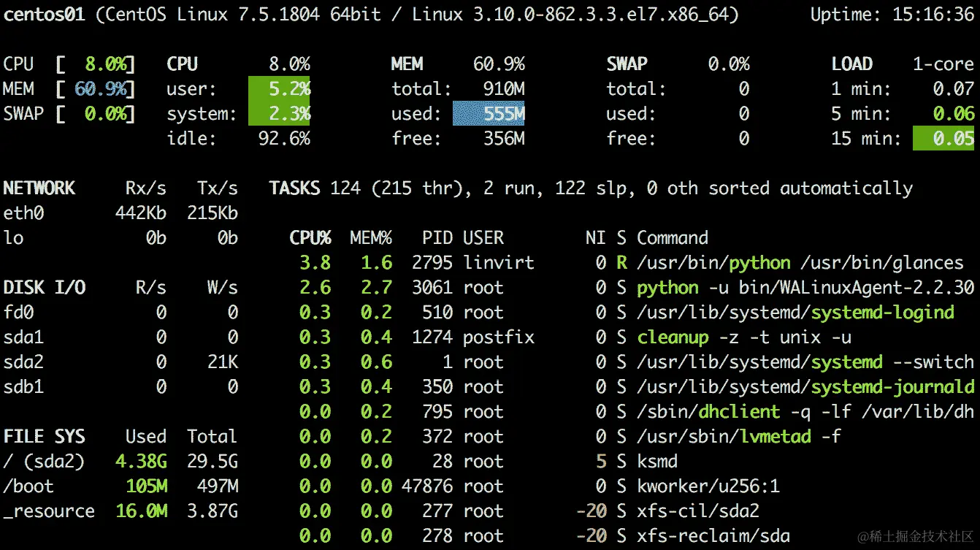Click total 29.5G for / (sda2)
This screenshot has width=980, height=550.
(213, 462)
